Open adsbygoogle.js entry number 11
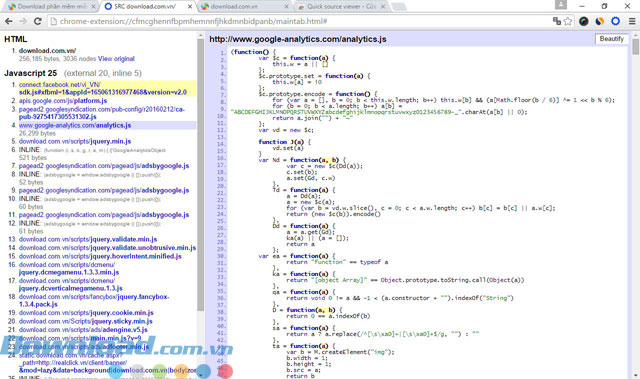This screenshot has height=379, width=640. (104, 215)
